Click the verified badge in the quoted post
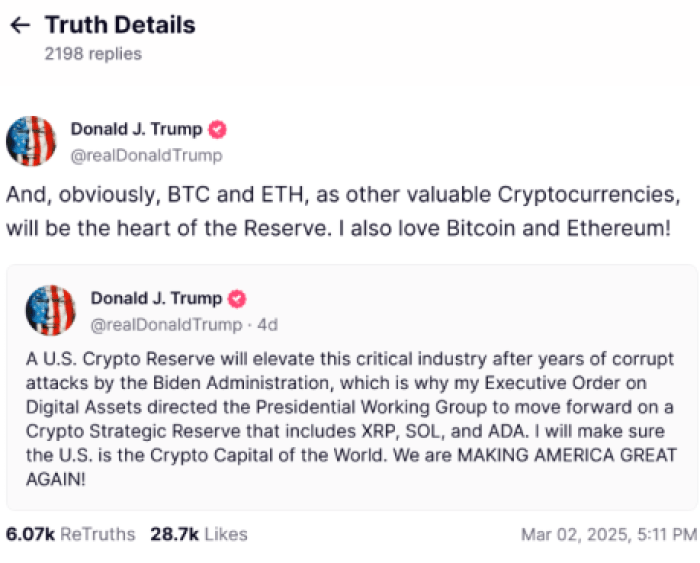This screenshot has height=563, width=700. pos(238,299)
